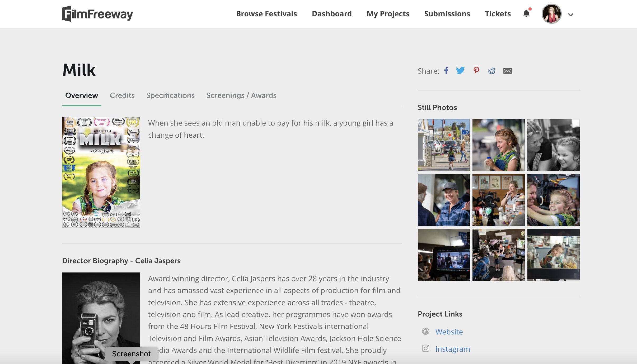Click the FilmFreeway logo
This screenshot has height=364, width=637.
point(97,14)
